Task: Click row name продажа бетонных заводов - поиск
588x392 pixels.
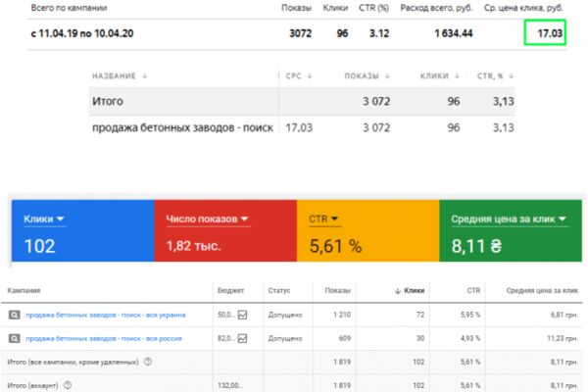Action: coord(182,128)
